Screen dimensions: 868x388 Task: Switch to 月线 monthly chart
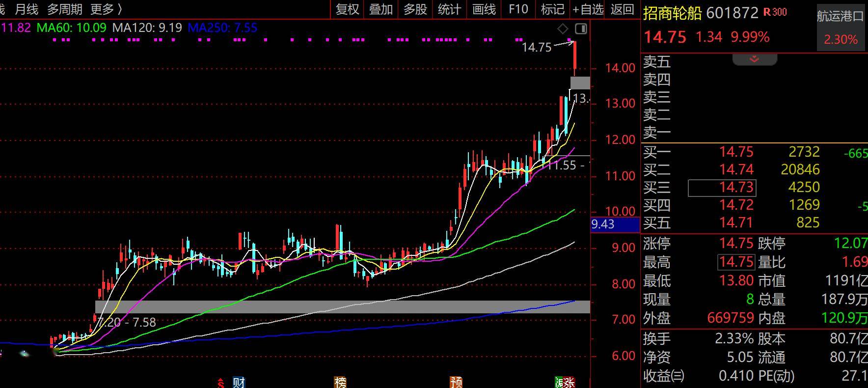click(x=26, y=9)
